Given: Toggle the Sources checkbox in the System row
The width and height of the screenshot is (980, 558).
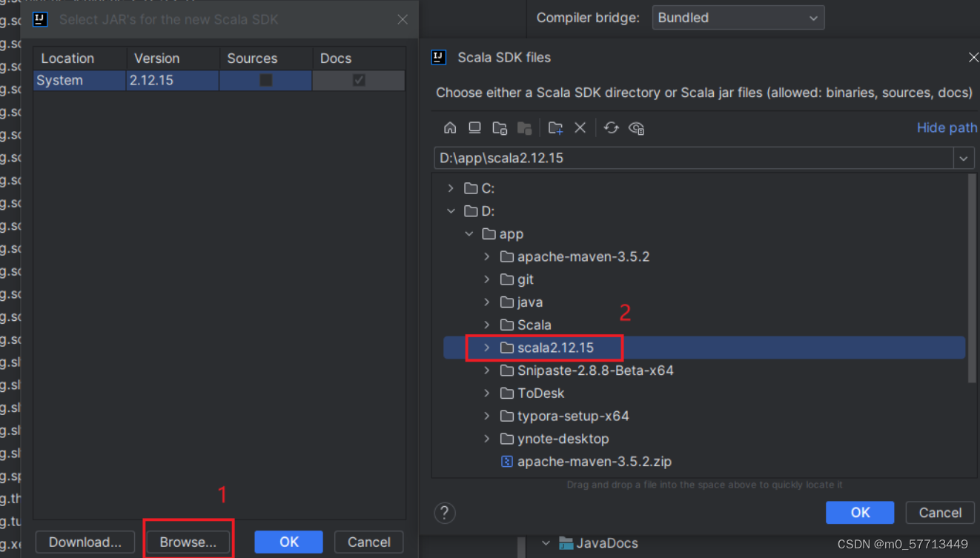Looking at the screenshot, I should click(x=266, y=80).
